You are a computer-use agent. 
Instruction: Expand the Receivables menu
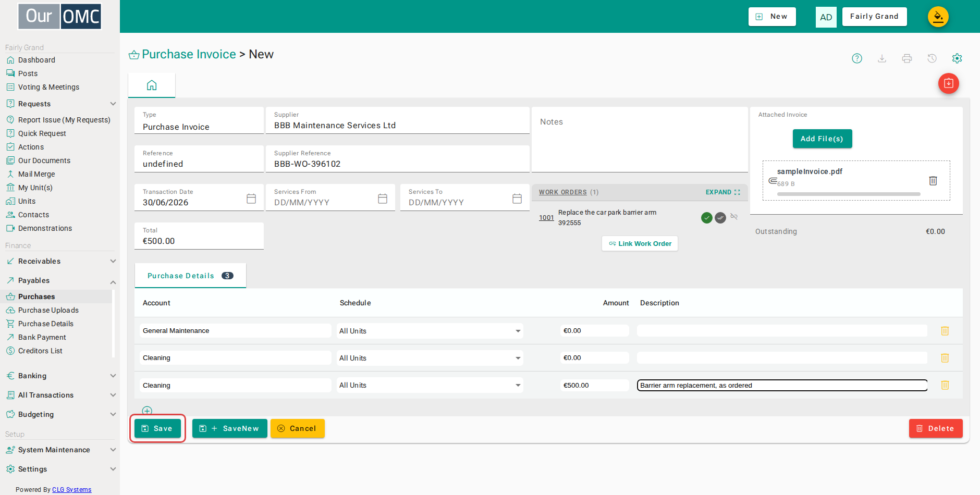113,261
